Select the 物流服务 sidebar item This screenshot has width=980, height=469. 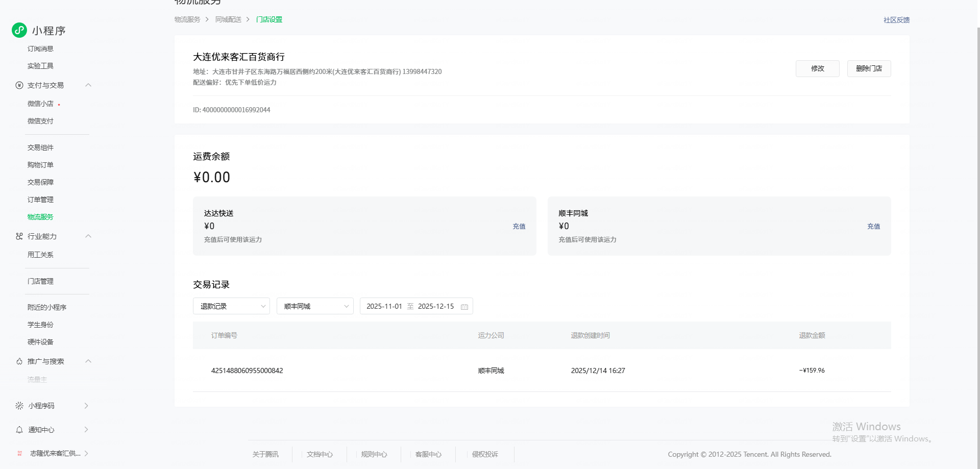[40, 217]
